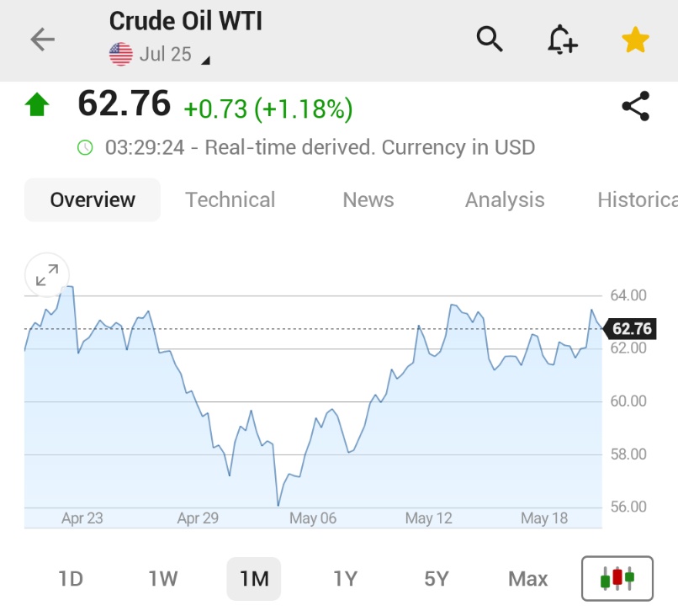Select the Historical tab
678x616 pixels.
click(638, 199)
